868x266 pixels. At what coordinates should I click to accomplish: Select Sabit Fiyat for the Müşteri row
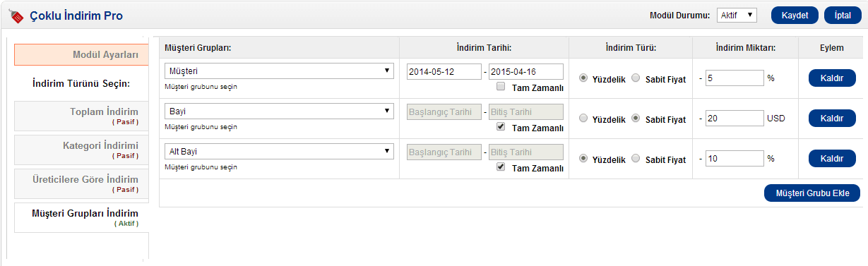(x=636, y=78)
